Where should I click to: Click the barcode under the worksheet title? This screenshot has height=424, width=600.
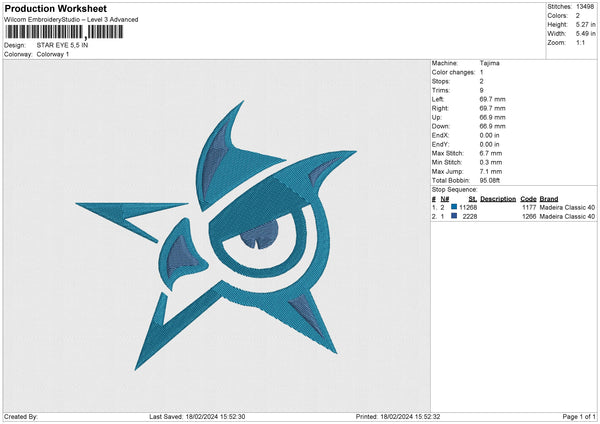point(64,32)
